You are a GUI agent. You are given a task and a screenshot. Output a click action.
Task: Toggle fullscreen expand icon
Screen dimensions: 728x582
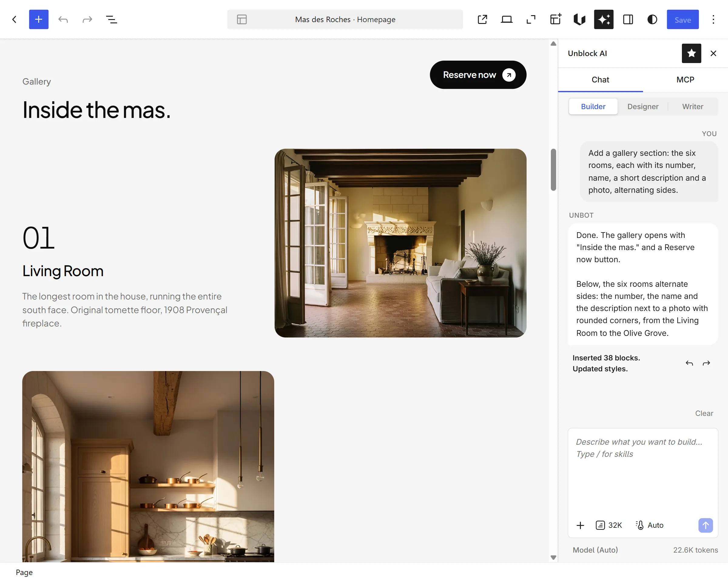531,20
